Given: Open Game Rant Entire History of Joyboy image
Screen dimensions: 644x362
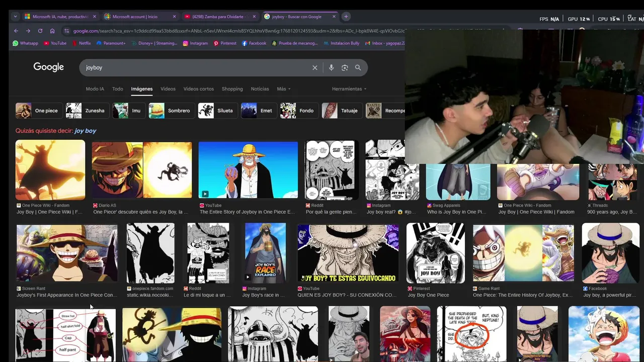Looking at the screenshot, I should coord(523,253).
